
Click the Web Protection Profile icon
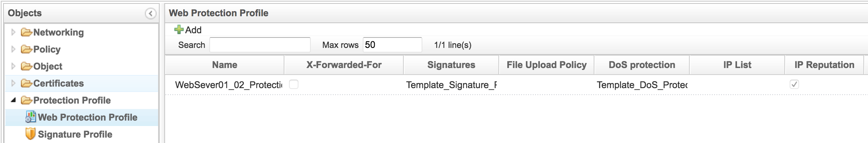[x=31, y=117]
